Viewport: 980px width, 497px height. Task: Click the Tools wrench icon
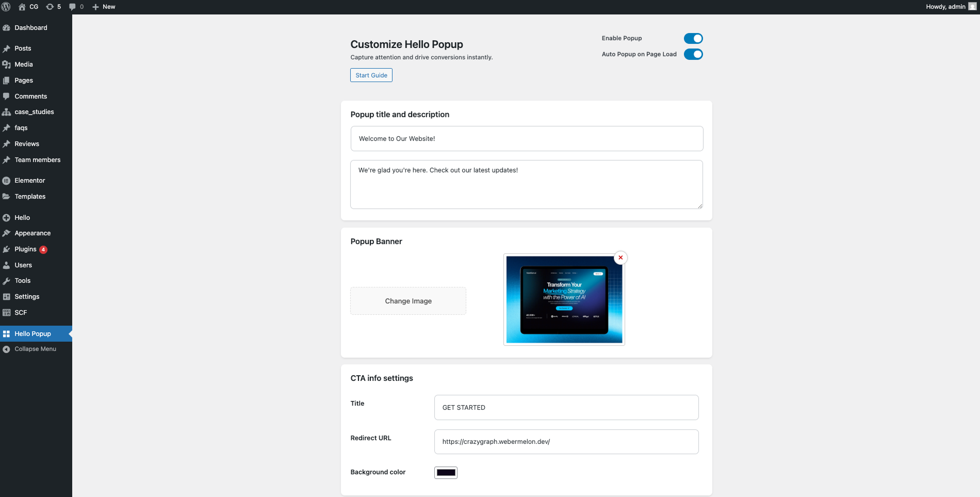pyautogui.click(x=6, y=281)
